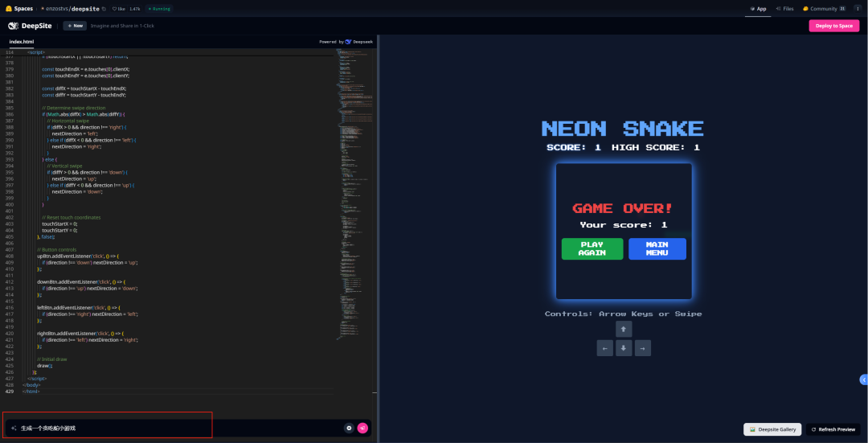868x443 pixels.
Task: Click the '// Determine swipe direction' comment
Action: (x=74, y=108)
